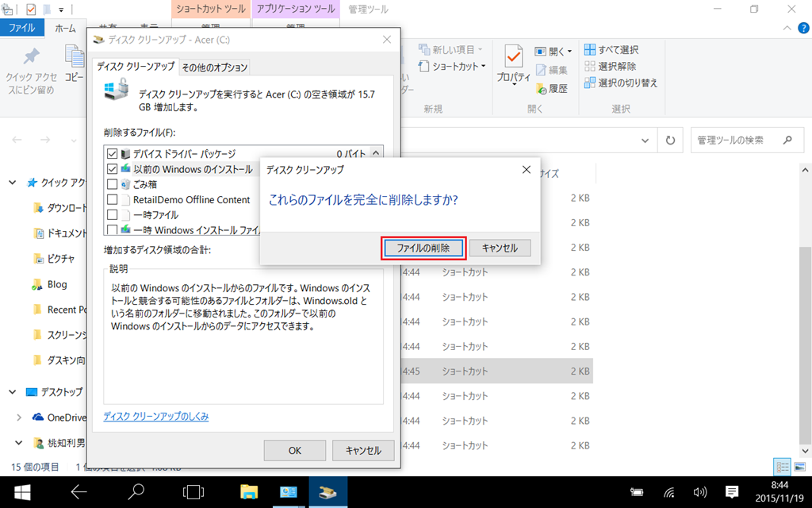Switch to large icons view
The width and height of the screenshot is (812, 508).
coord(799,467)
